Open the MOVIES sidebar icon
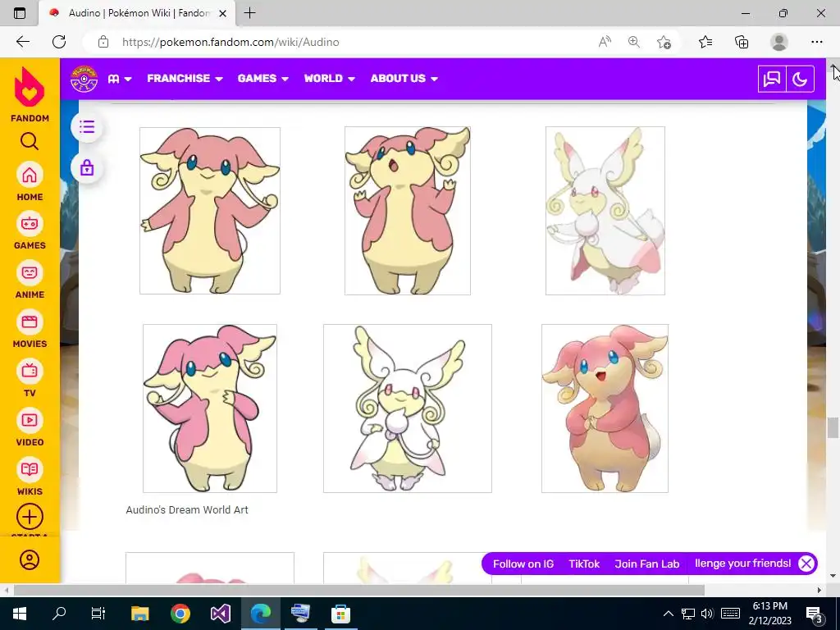Screen dimensions: 840x630 (x=30, y=322)
